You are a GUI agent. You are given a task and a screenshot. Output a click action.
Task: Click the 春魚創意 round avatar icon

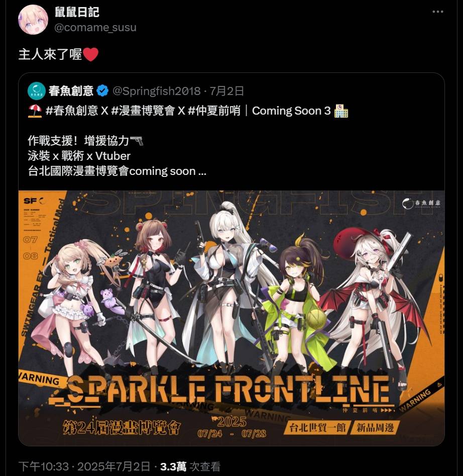pyautogui.click(x=36, y=91)
